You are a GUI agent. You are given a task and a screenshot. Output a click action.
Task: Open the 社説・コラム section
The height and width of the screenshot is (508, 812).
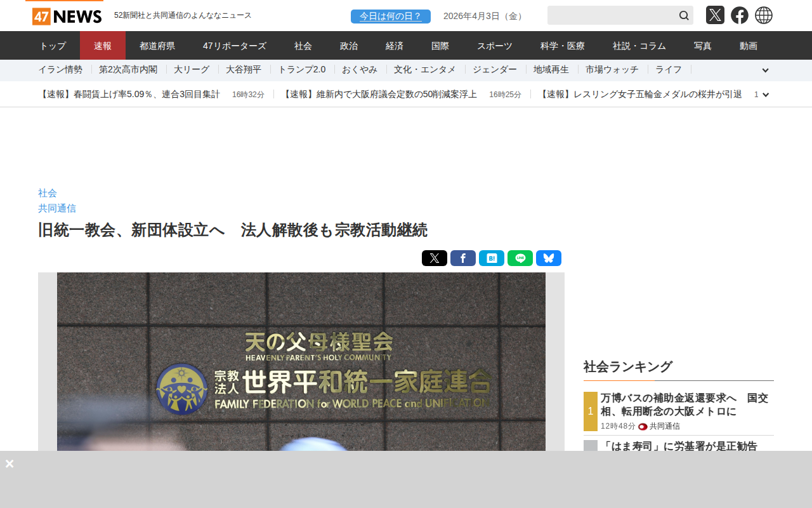click(x=639, y=46)
